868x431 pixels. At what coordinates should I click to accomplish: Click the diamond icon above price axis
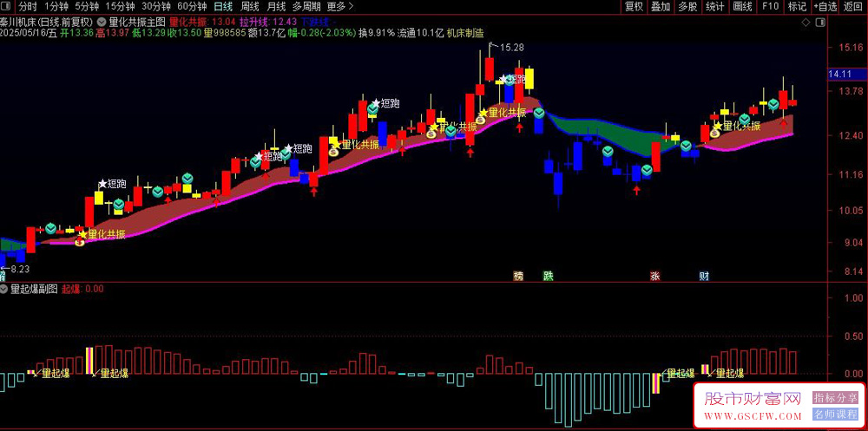(x=806, y=23)
